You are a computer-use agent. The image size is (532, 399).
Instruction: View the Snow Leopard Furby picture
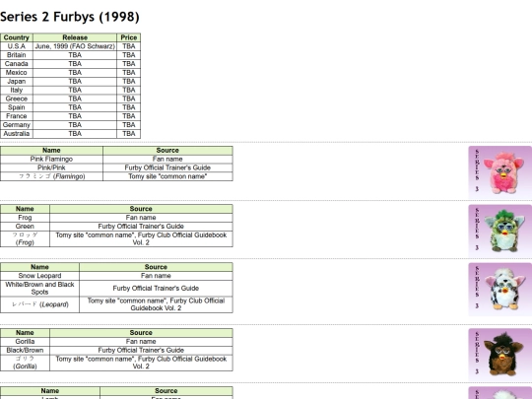click(x=500, y=289)
